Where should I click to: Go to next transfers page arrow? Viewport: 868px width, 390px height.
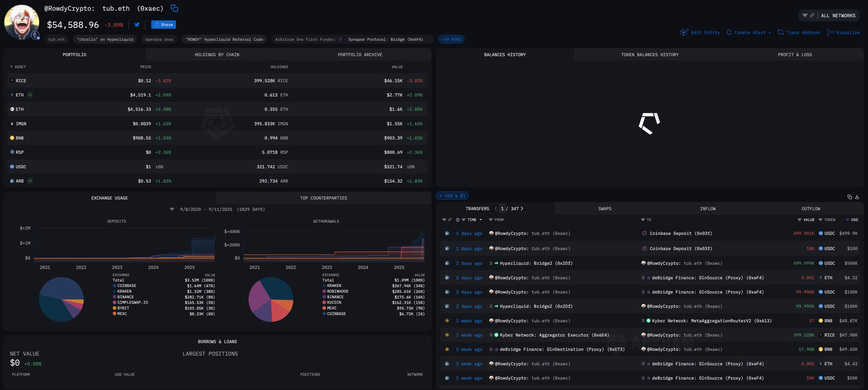pyautogui.click(x=522, y=209)
